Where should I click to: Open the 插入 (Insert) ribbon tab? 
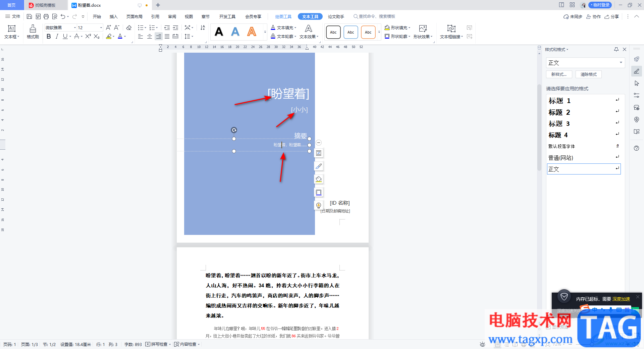coord(114,16)
